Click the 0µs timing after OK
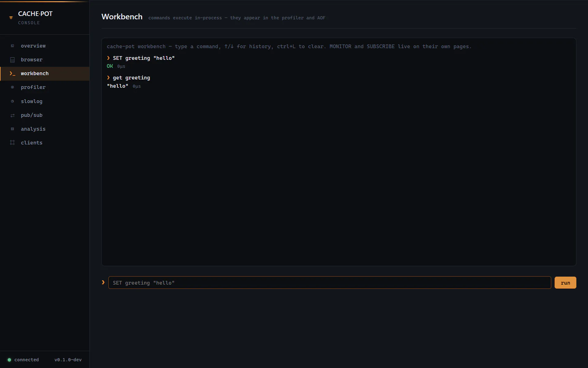This screenshot has height=368, width=588. tap(121, 67)
